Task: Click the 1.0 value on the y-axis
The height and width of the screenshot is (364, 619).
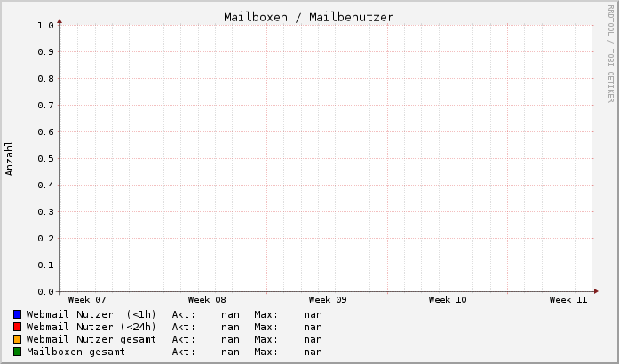Action: tap(45, 25)
